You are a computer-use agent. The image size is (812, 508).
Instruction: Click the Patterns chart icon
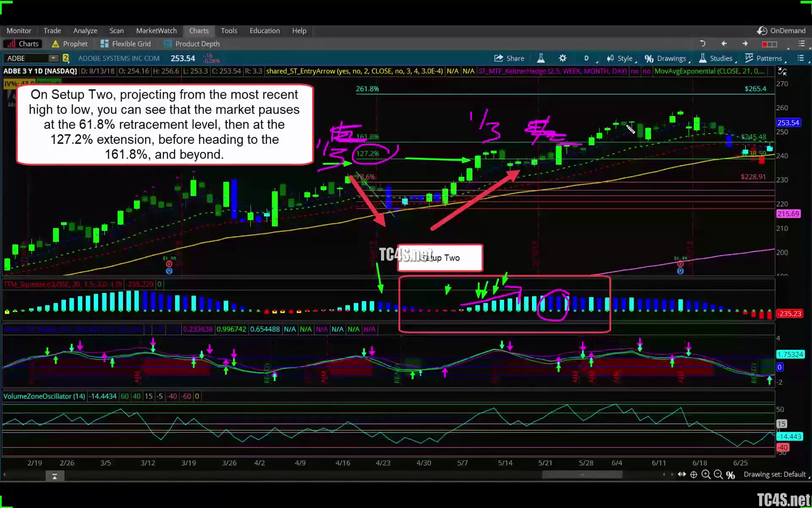(x=749, y=58)
